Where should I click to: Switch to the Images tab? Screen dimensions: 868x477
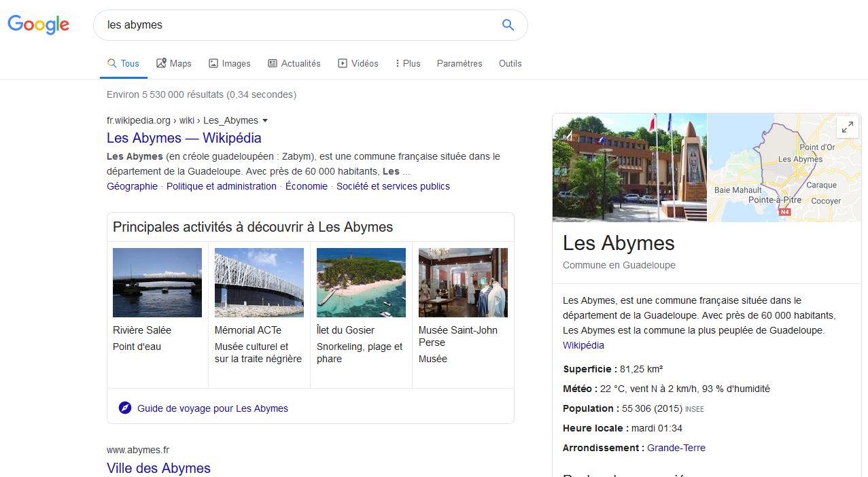click(x=229, y=63)
